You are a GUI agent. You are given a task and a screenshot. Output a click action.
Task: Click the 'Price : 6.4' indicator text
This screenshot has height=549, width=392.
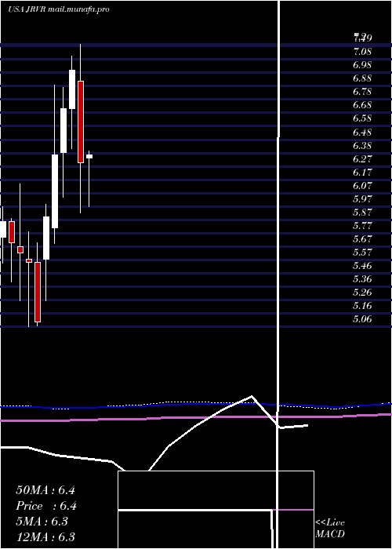coord(45,506)
